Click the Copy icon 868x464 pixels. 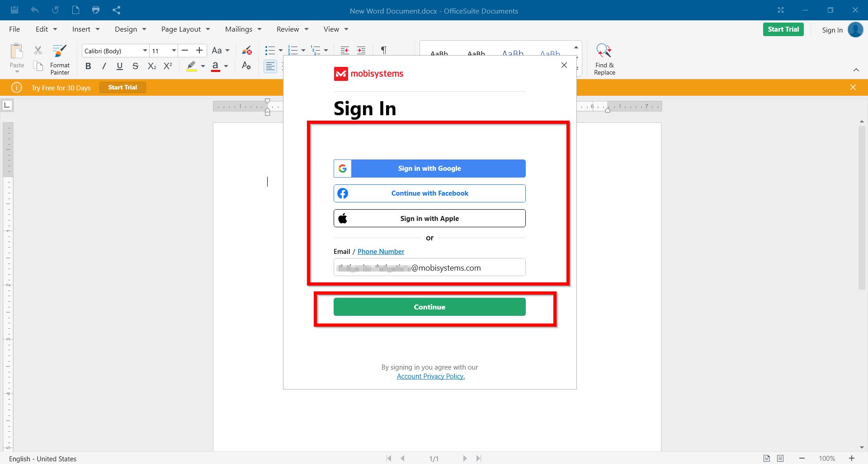click(38, 66)
